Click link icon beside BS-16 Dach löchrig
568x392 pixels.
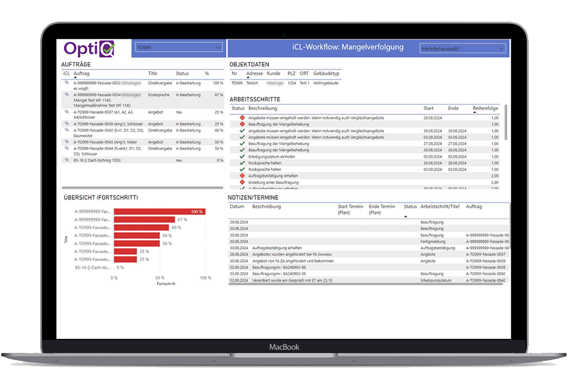point(66,160)
